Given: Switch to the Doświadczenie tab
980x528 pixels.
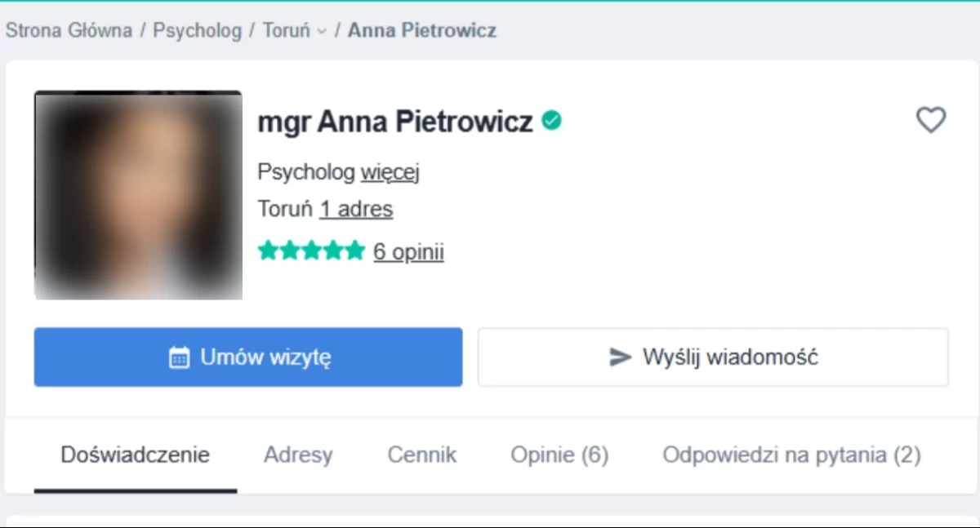Looking at the screenshot, I should tap(136, 455).
